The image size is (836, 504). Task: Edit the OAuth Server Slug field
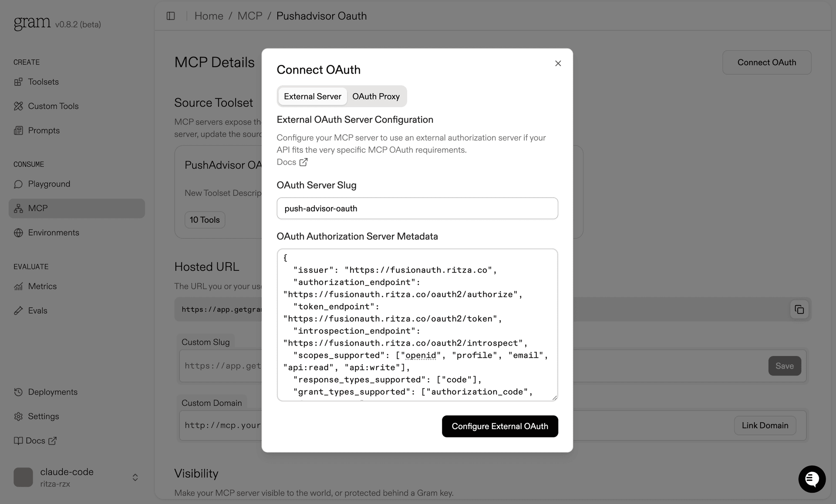coord(417,208)
